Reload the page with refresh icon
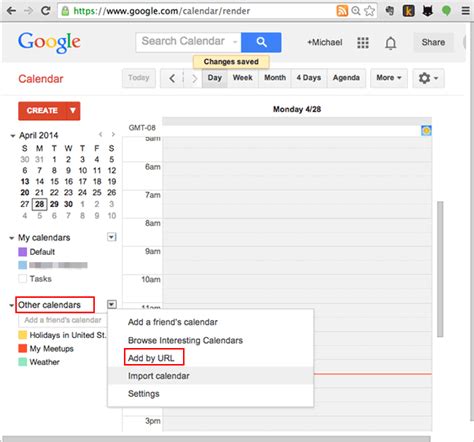Viewport: 474px width, 442px height. 46,11
